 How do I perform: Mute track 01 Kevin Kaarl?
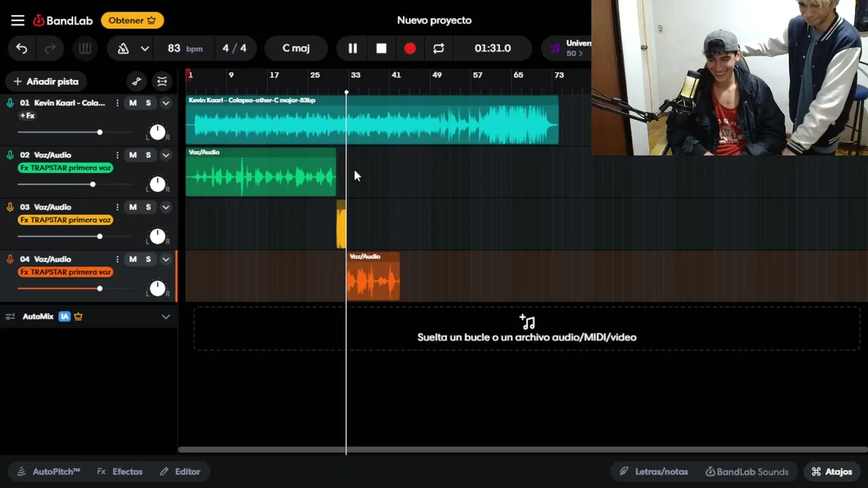pos(133,103)
